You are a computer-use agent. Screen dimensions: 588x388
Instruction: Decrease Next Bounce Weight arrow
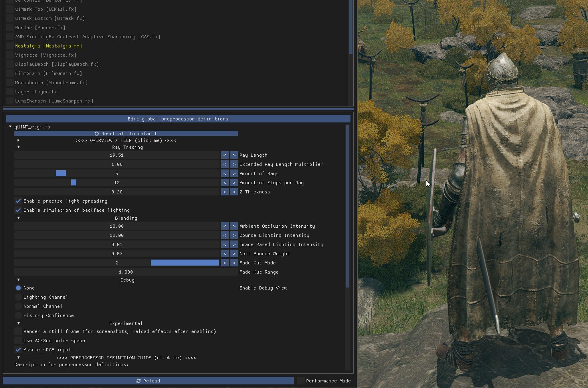pos(225,254)
